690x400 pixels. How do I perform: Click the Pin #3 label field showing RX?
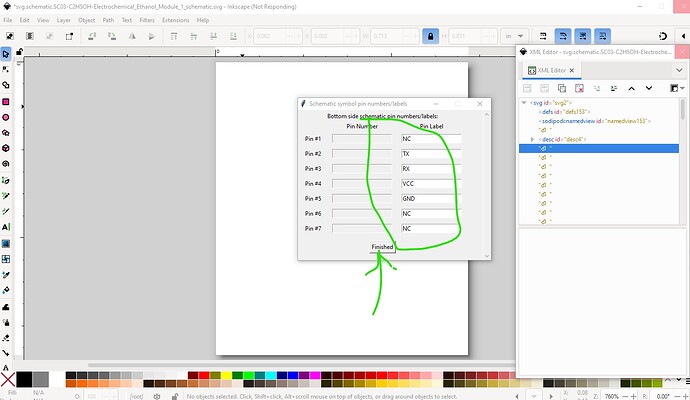430,169
